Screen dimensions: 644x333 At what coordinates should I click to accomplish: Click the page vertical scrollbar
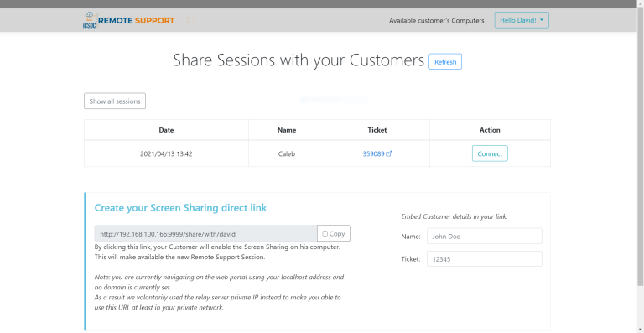(641, 148)
